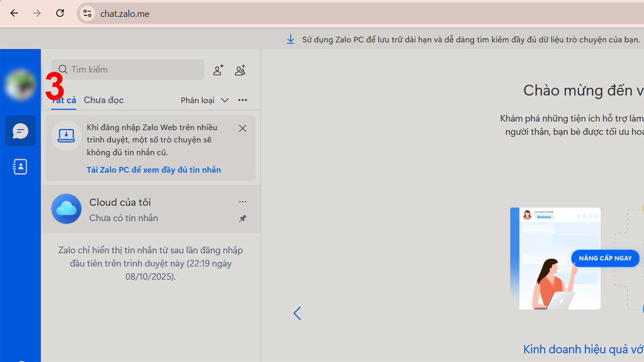Create a group with group-plus icon
This screenshot has width=644, height=362.
(x=240, y=70)
